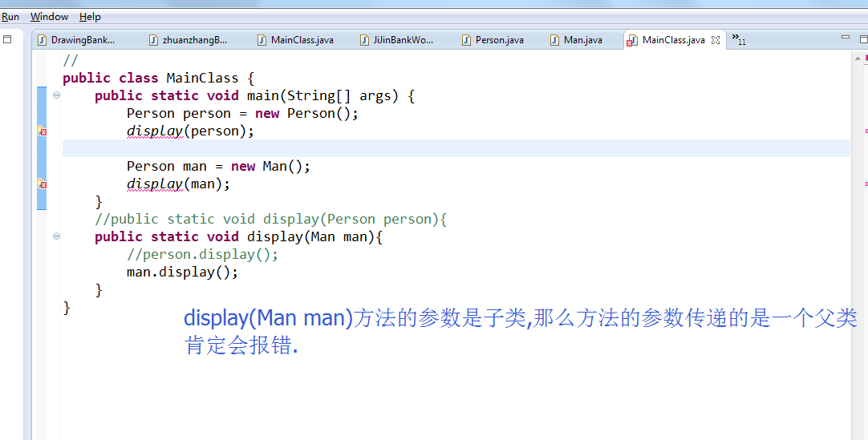Switch to the JiJinBankWo... editor tab
This screenshot has height=440, width=868.
coord(397,40)
